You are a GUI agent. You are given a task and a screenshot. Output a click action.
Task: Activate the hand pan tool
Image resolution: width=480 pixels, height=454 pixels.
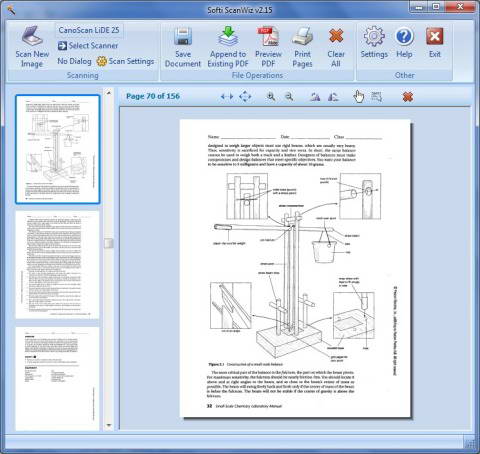coord(358,97)
